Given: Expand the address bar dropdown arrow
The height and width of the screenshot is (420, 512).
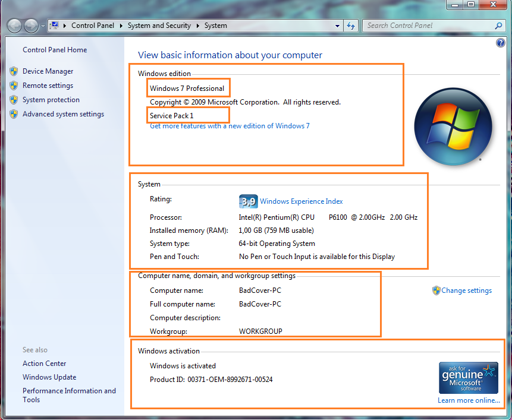Looking at the screenshot, I should point(337,26).
